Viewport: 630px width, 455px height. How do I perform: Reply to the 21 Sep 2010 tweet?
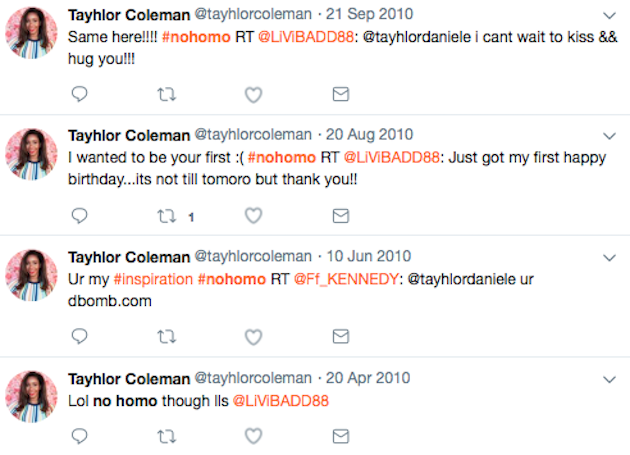coord(79,94)
